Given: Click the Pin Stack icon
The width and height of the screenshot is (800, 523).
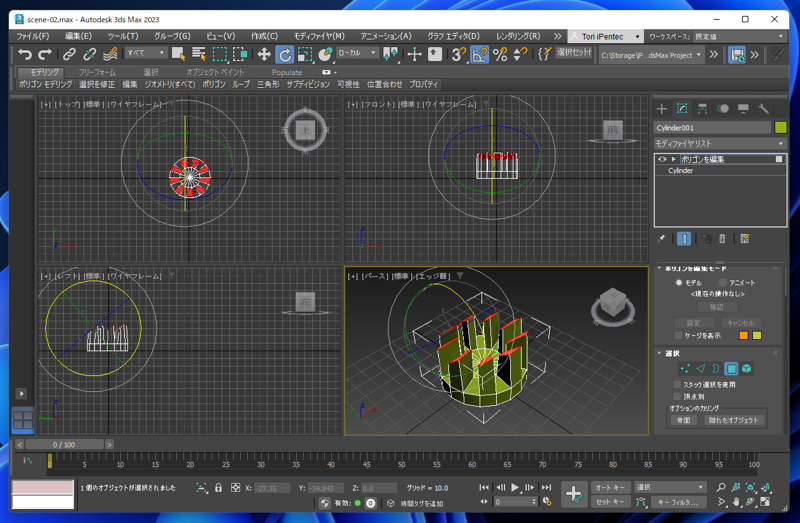Looking at the screenshot, I should [661, 238].
